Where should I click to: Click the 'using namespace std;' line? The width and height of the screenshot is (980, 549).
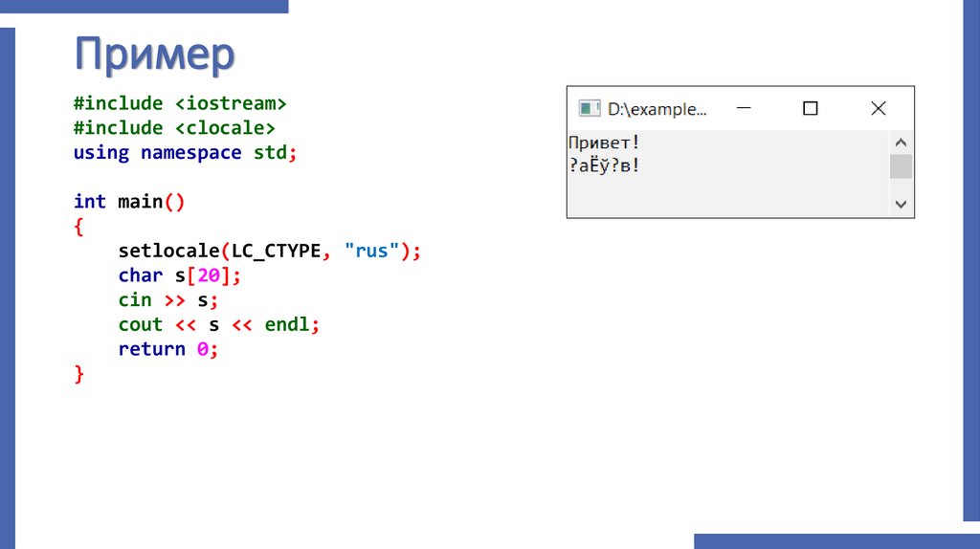pos(185,152)
